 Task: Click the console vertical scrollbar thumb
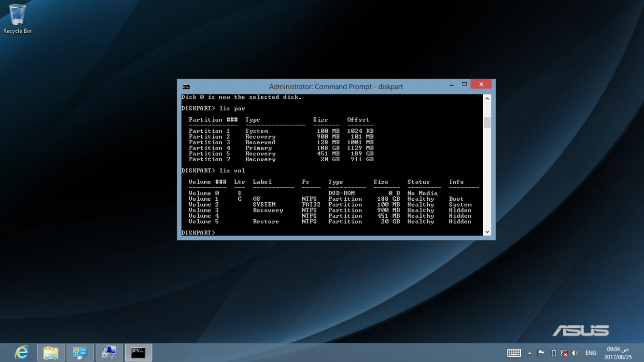[x=487, y=123]
